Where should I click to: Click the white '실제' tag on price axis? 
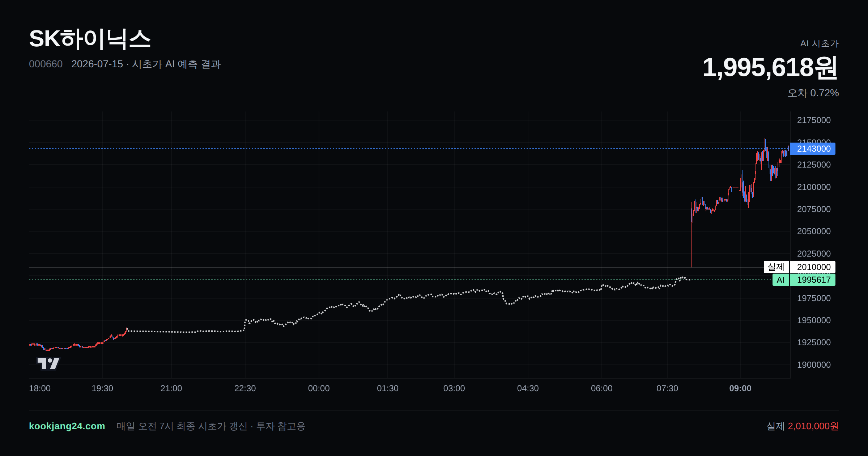tap(776, 267)
